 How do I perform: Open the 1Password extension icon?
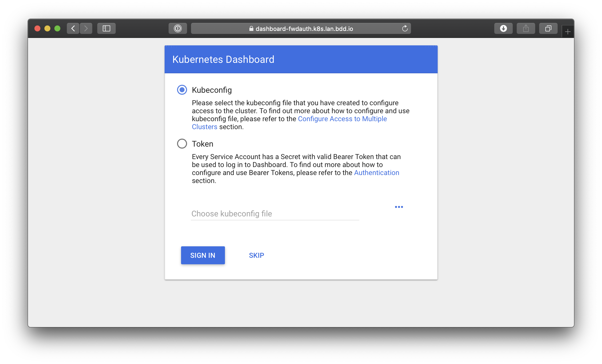click(x=178, y=28)
